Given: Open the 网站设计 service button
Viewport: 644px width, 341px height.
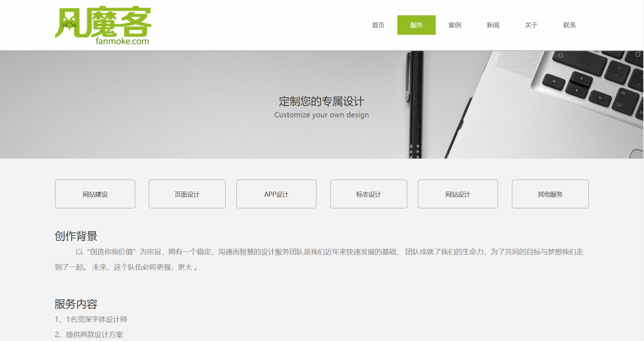Looking at the screenshot, I should [457, 194].
